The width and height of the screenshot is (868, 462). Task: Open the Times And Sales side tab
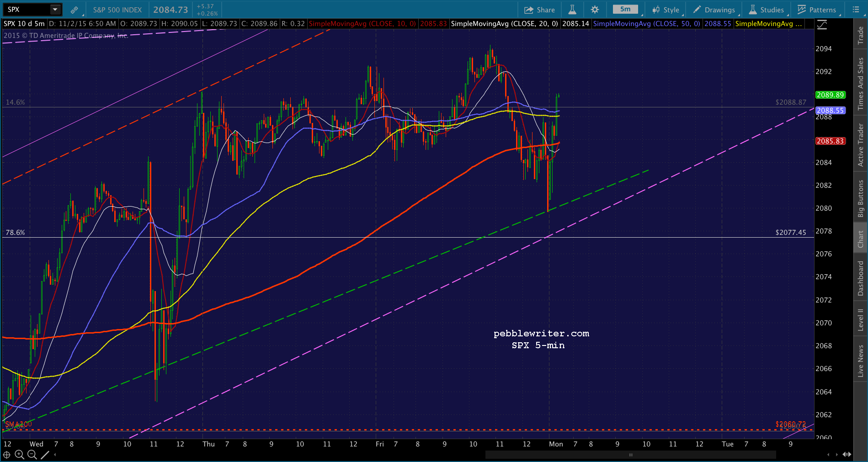(861, 83)
